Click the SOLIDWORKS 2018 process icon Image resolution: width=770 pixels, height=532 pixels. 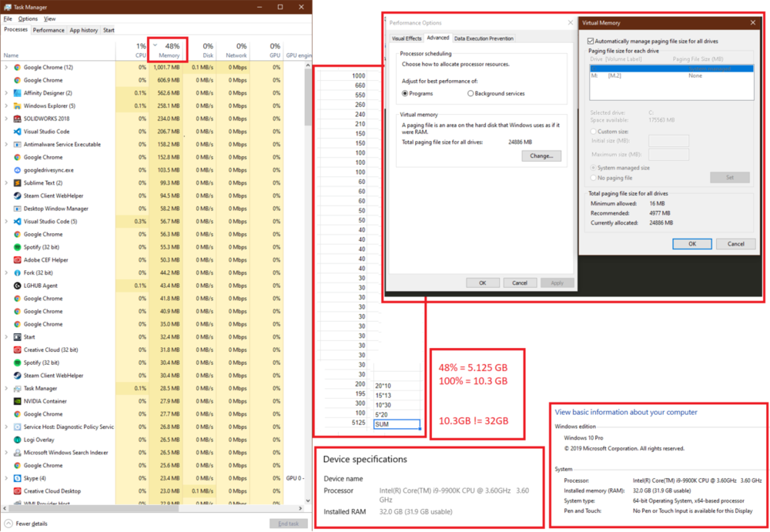(17, 119)
